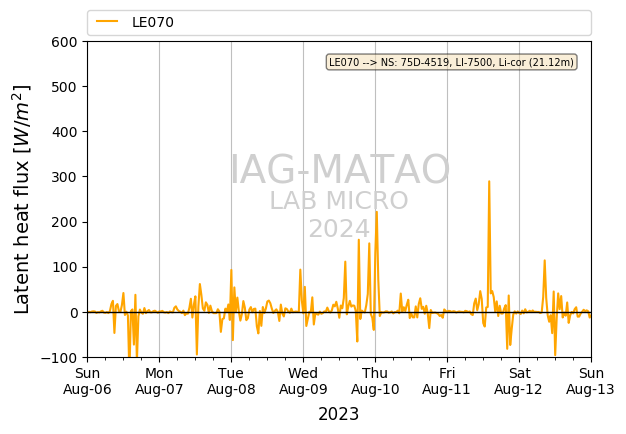
Task: Click the −100 y-axis tick label
Action: click(59, 358)
